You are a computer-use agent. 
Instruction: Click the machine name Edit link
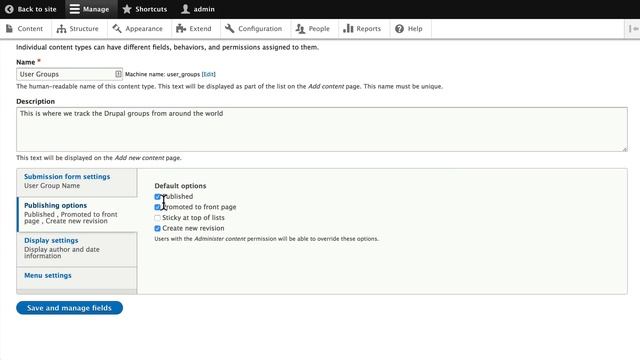click(209, 74)
